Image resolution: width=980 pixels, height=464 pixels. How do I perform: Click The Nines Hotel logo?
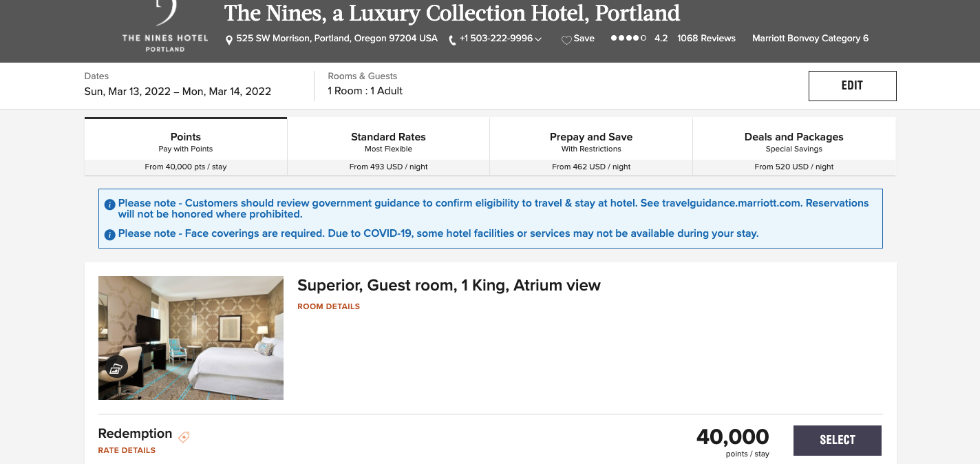click(x=165, y=28)
